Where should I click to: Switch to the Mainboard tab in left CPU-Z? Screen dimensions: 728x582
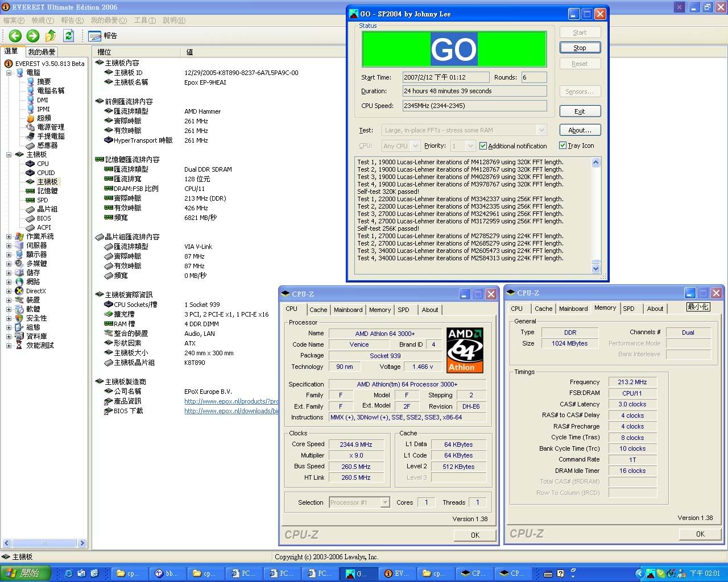click(348, 310)
